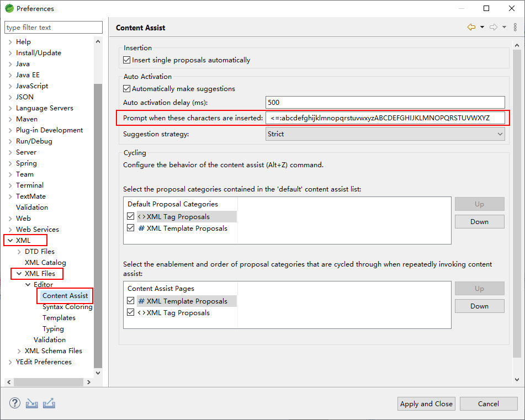Collapse the XML tree node
Image resolution: width=525 pixels, height=420 pixels.
coord(10,240)
